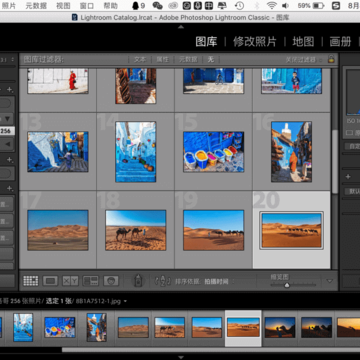
Task: Switch to Grid view in toolbar
Action: click(x=31, y=281)
